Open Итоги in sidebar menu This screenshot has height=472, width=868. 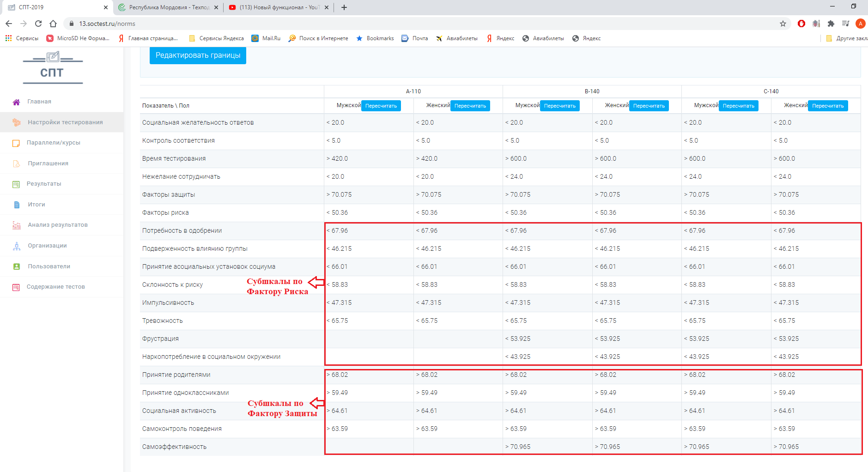[x=36, y=205]
